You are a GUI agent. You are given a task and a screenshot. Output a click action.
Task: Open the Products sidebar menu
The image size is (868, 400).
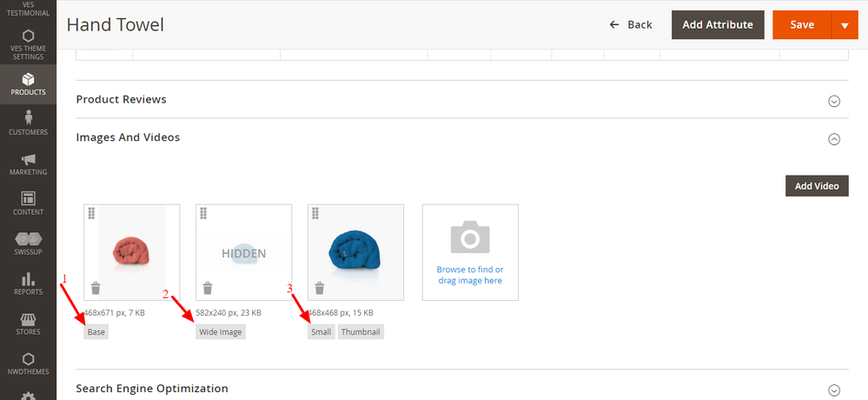28,83
